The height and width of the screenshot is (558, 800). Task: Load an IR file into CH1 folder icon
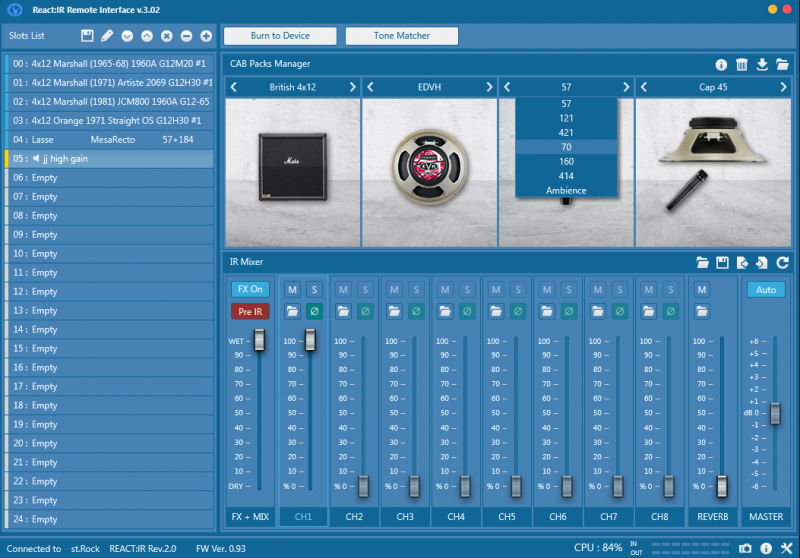pos(293,311)
